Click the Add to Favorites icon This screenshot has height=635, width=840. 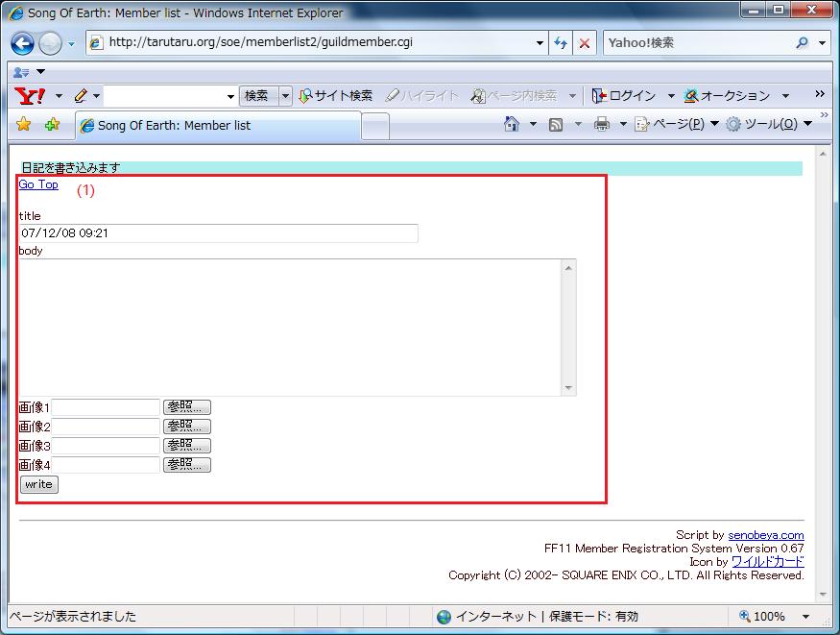(x=52, y=124)
